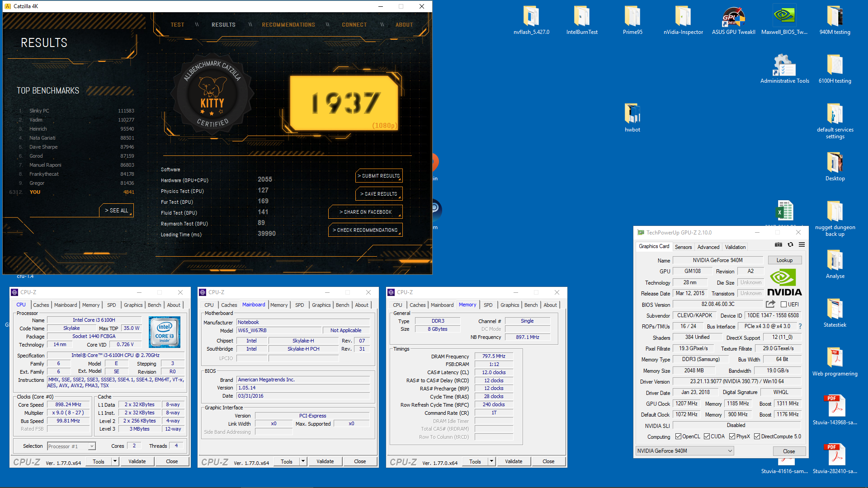
Task: Expand the NVIDIA GeForce 940M GPU selector
Action: point(684,451)
